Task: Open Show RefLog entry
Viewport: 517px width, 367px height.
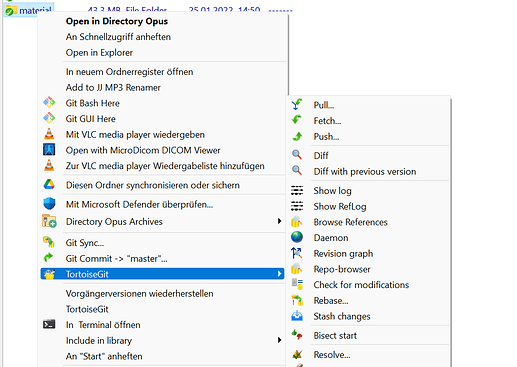Action: coord(340,206)
